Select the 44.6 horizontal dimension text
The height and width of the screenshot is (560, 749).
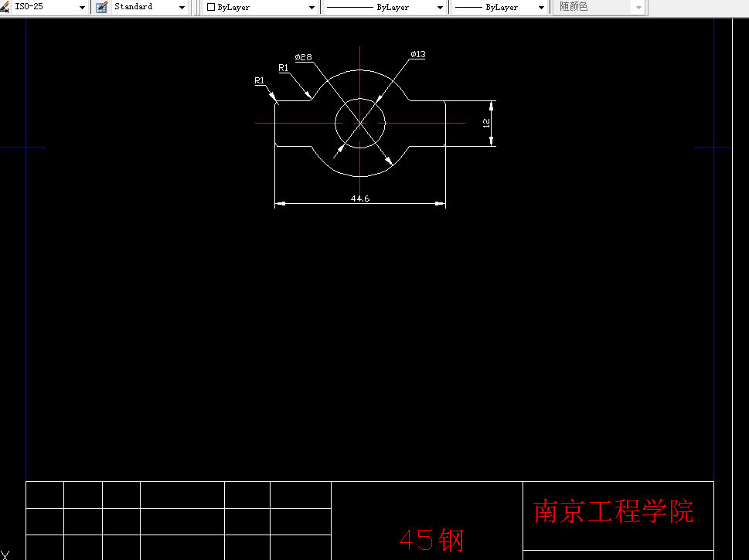(x=360, y=199)
